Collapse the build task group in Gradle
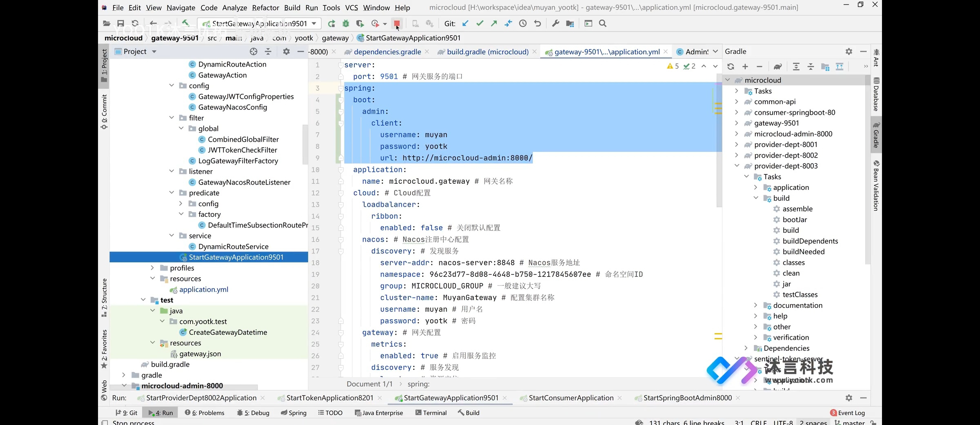 (755, 198)
